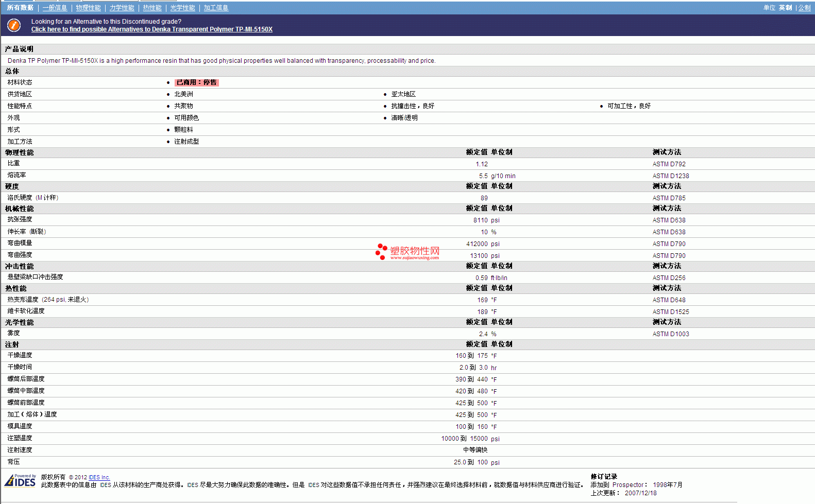Click the 弯曲强度 value 13100
This screenshot has height=504, width=815.
coord(479,256)
